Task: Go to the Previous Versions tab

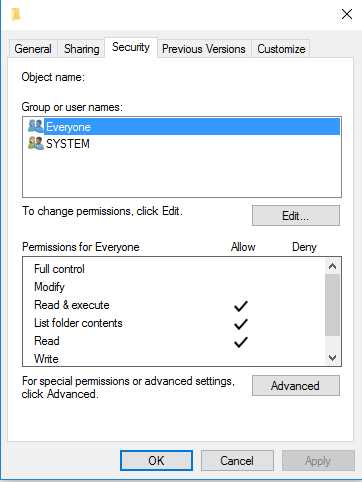Action: [204, 49]
